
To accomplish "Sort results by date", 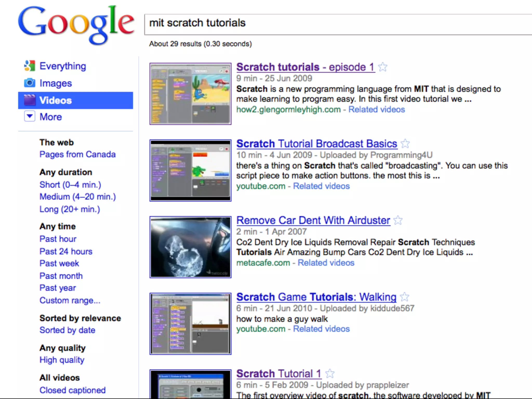I will click(x=67, y=330).
